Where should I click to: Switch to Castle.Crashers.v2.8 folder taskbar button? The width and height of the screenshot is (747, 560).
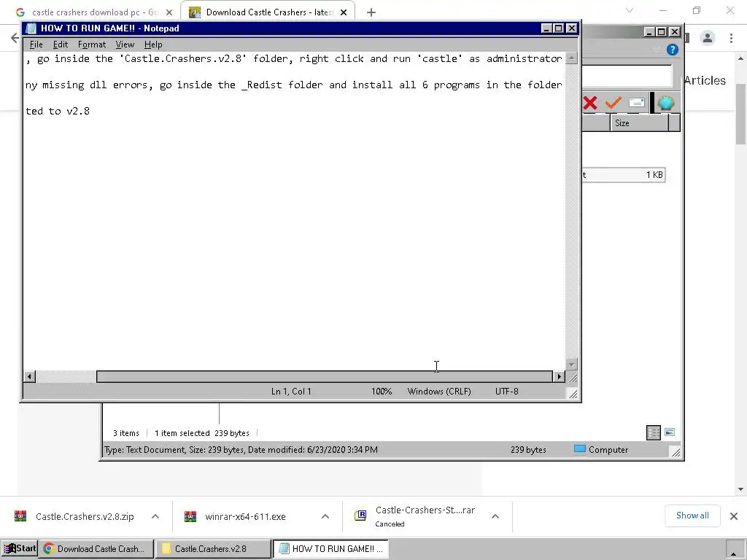pyautogui.click(x=213, y=548)
